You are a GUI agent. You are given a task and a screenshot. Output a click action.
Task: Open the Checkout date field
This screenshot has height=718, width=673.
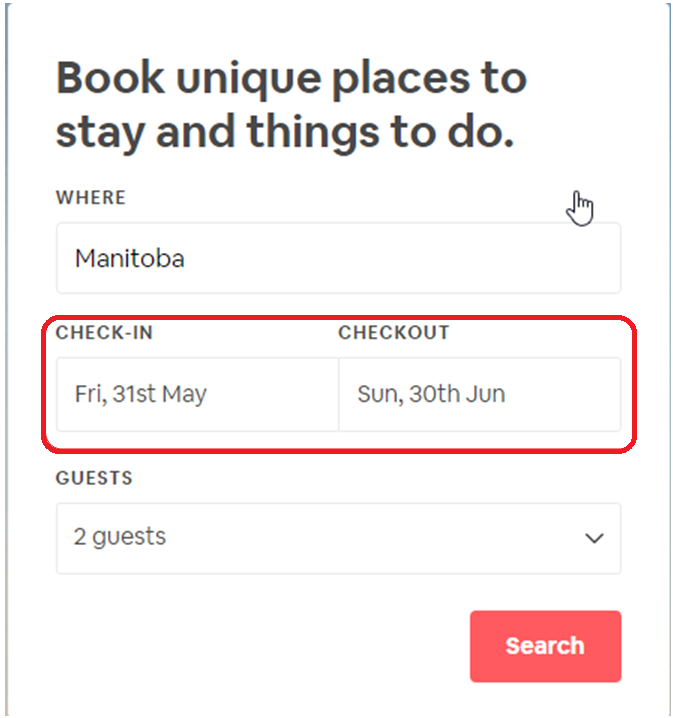tap(480, 394)
